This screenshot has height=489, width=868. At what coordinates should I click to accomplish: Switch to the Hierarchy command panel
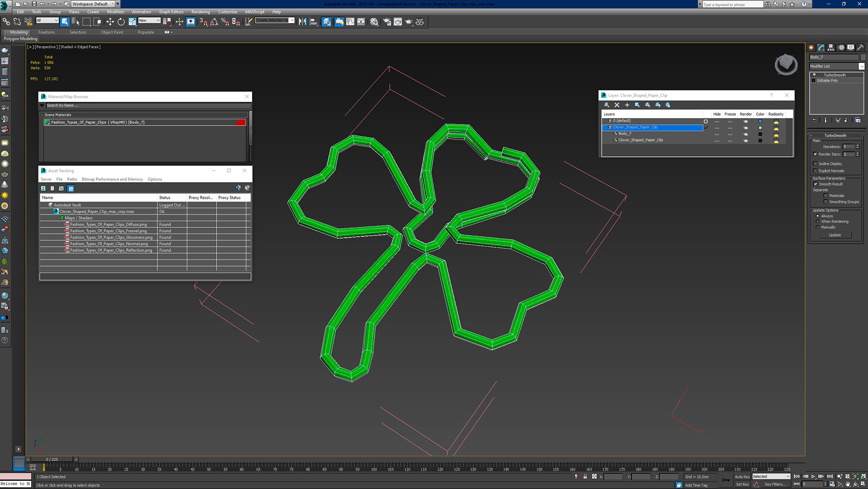(831, 47)
